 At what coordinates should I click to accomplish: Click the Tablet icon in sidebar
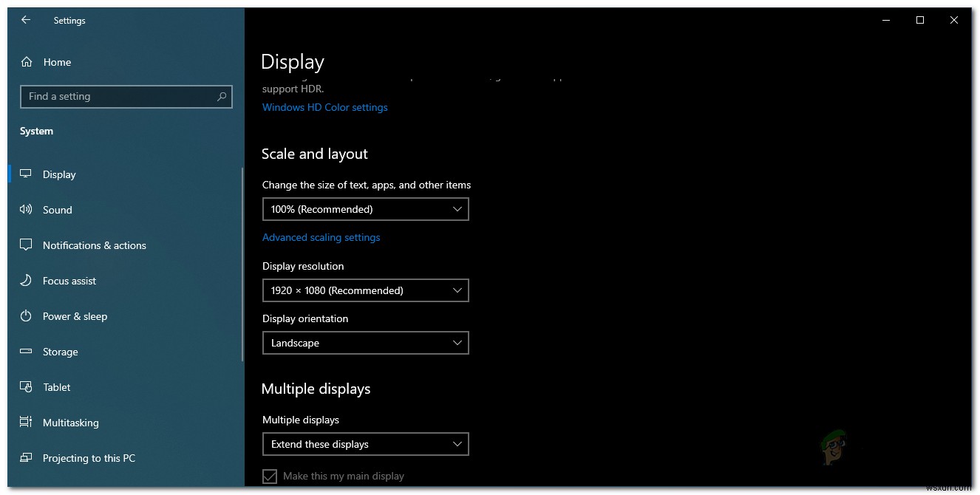point(26,387)
